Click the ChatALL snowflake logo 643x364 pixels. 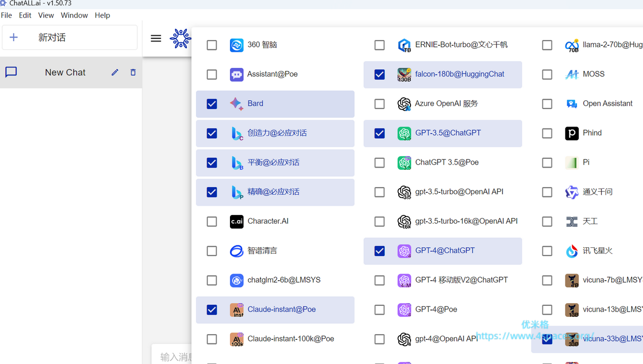180,39
